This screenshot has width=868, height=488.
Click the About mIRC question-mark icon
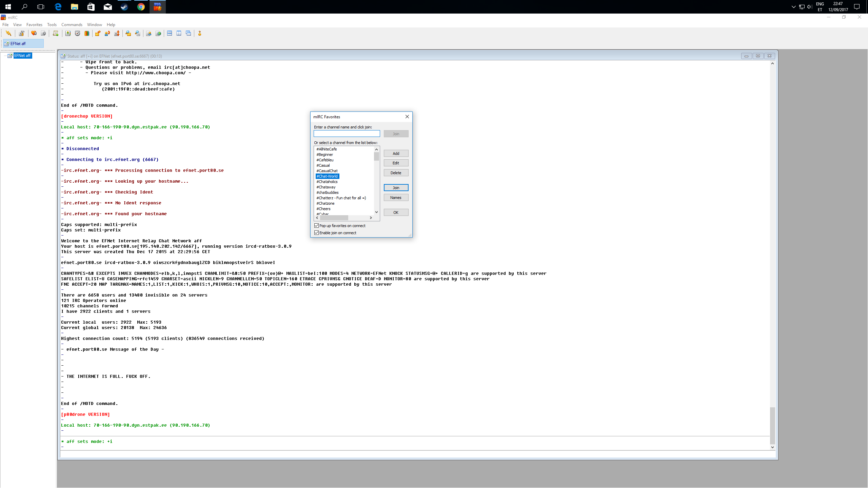pos(200,33)
